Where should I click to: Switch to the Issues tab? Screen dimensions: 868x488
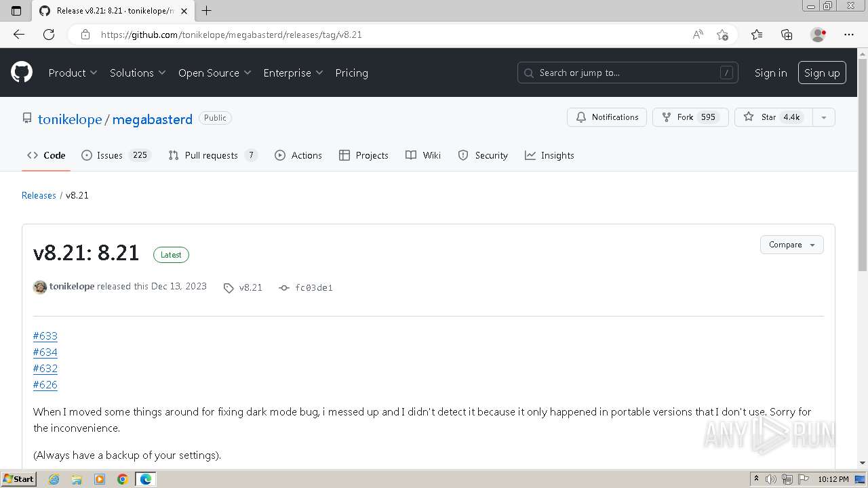[116, 155]
